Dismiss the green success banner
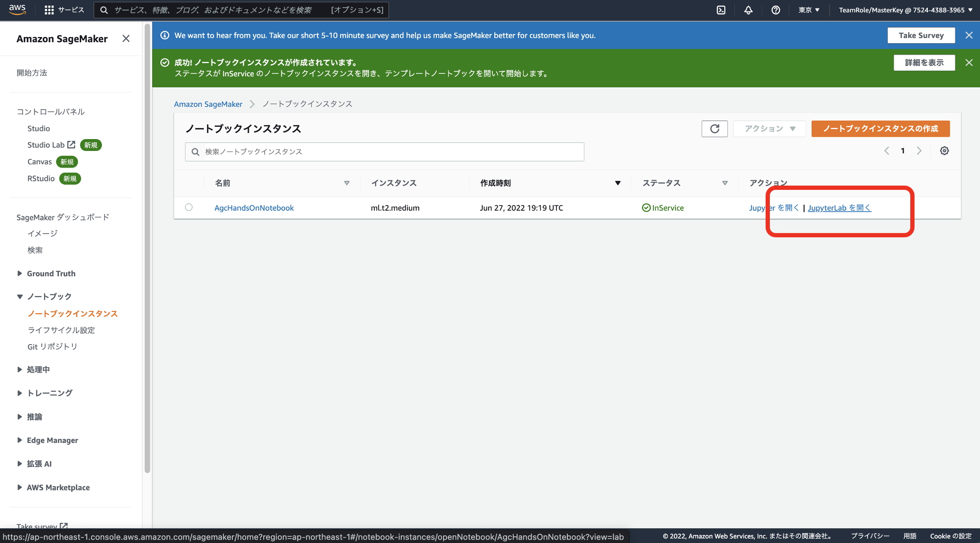 click(969, 62)
